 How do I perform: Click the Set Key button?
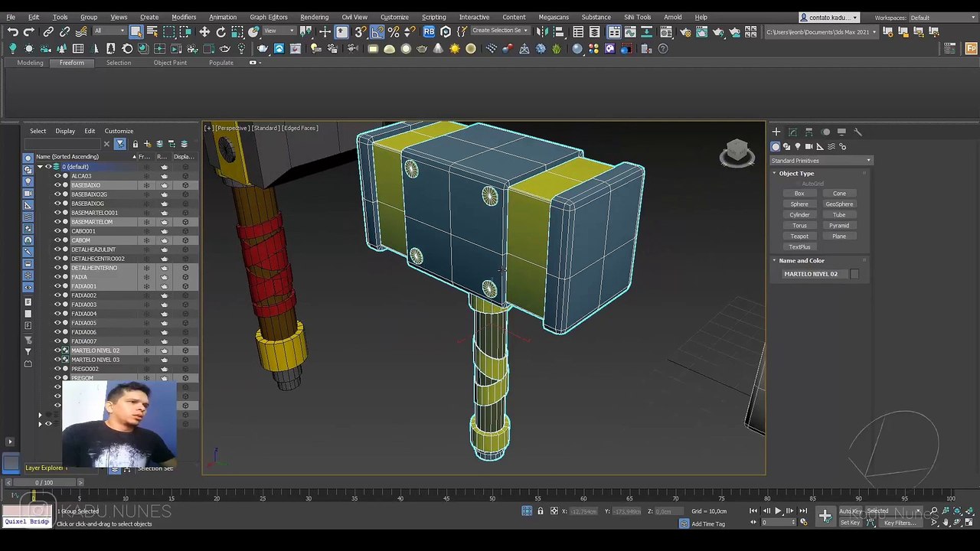[x=850, y=523]
